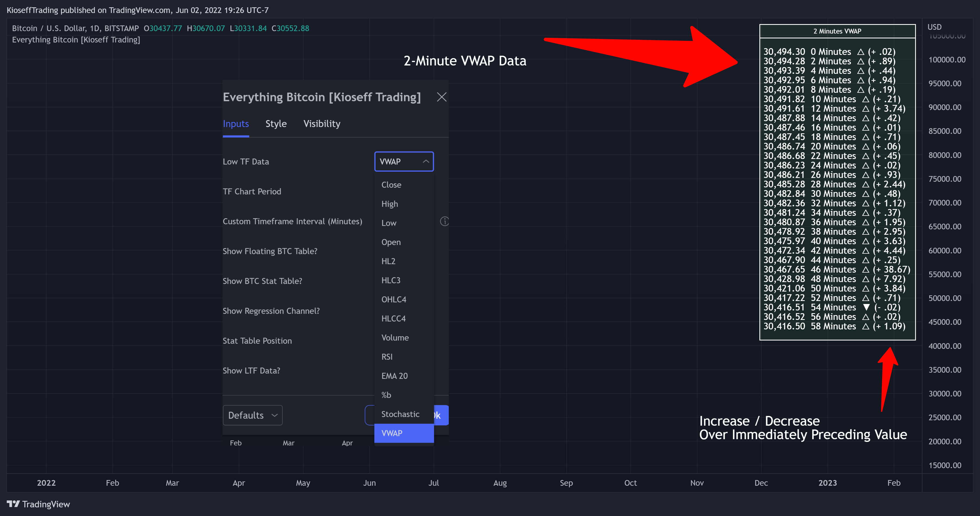Click the 50000.00 price axis label

click(945, 298)
